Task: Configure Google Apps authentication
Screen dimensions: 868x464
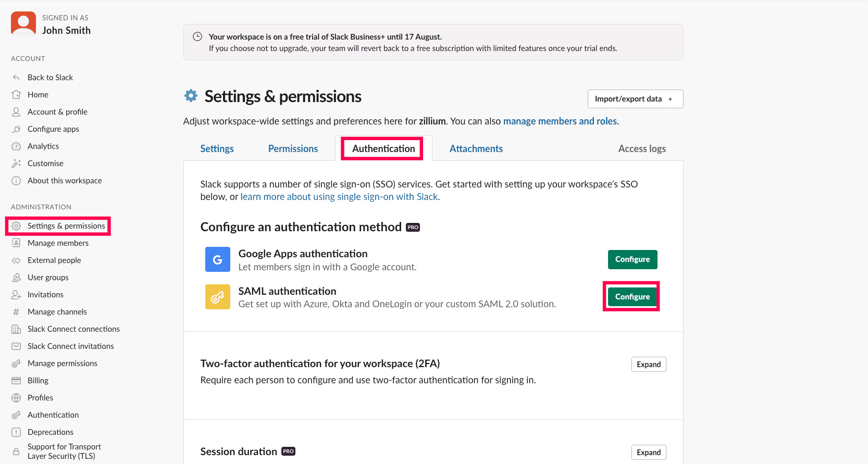Action: [x=632, y=259]
